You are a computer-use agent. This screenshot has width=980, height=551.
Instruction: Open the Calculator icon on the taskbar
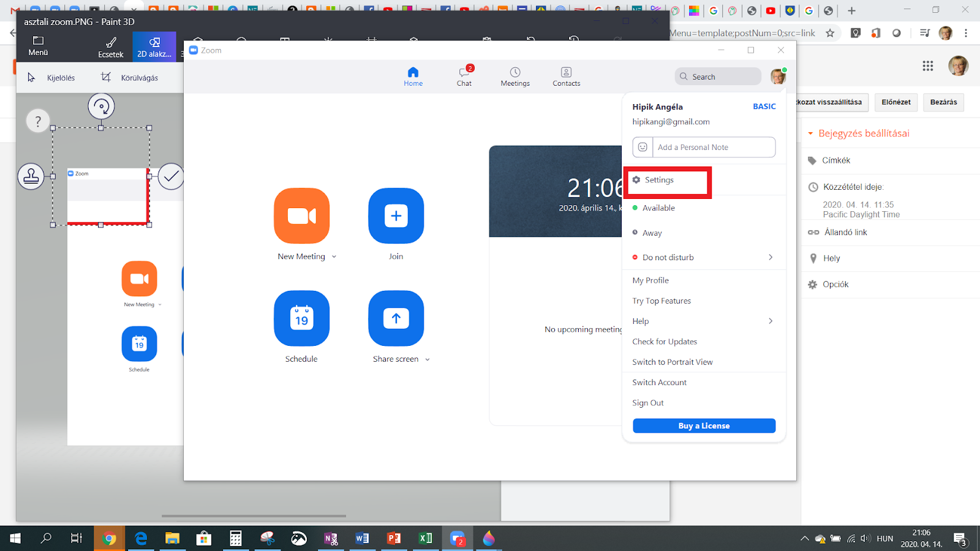236,538
